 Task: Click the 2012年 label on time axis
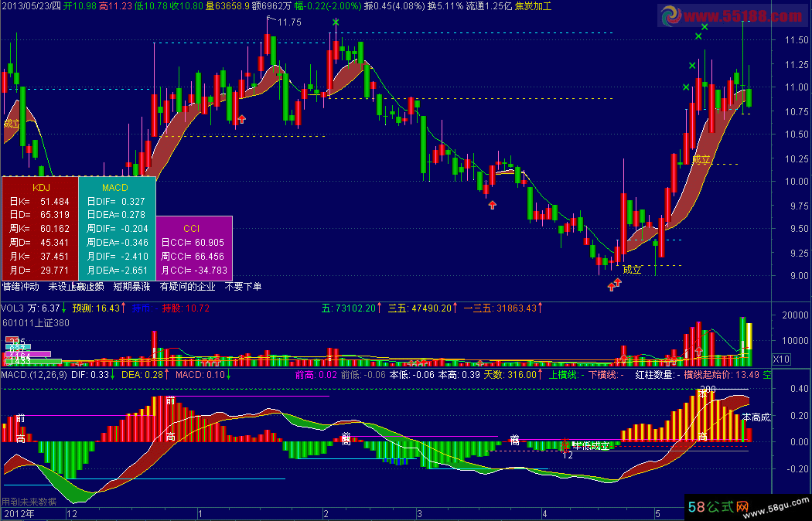(x=18, y=514)
